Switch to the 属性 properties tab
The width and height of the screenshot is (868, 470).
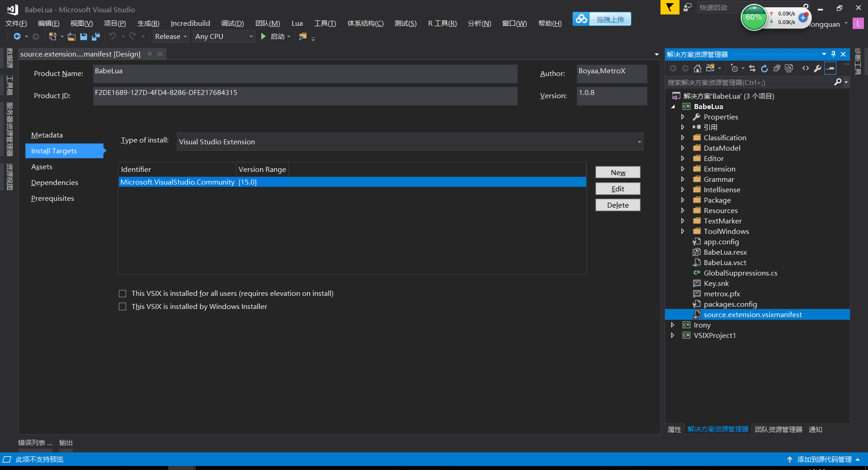point(675,429)
